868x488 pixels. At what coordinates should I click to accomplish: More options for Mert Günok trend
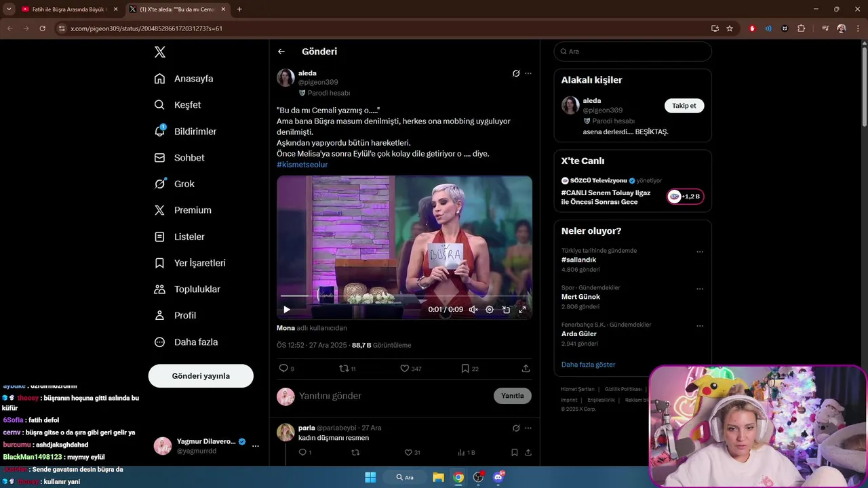[700, 289]
